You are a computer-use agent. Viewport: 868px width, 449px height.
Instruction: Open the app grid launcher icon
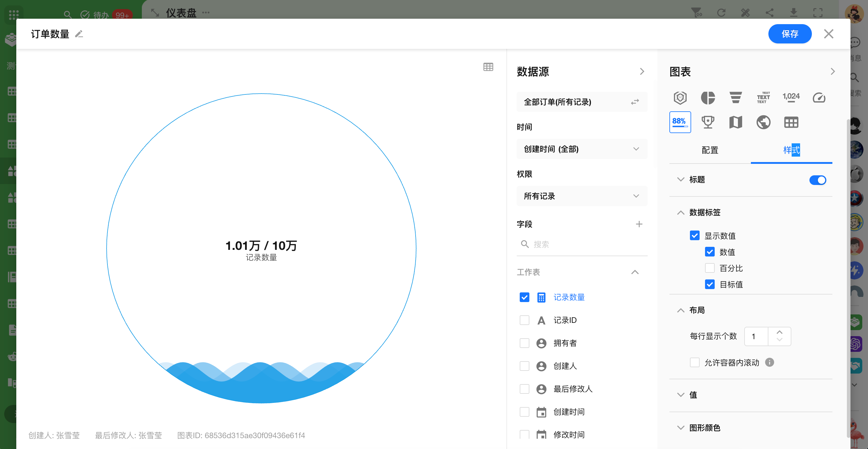14,14
